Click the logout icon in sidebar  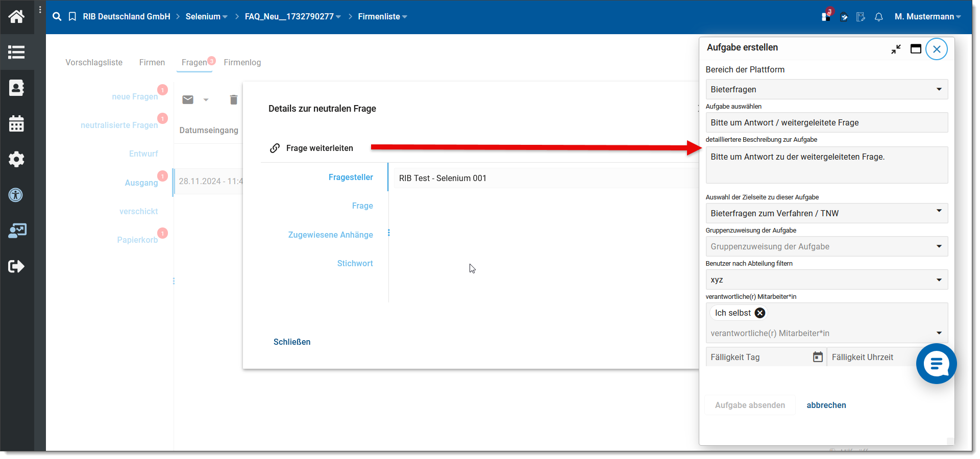[x=16, y=266]
